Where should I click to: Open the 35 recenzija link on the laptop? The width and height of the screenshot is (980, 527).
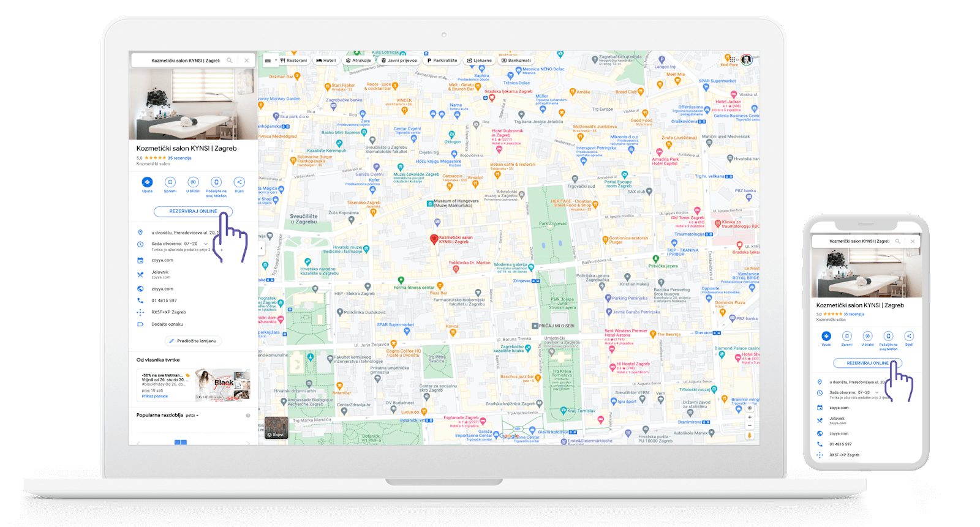click(179, 158)
